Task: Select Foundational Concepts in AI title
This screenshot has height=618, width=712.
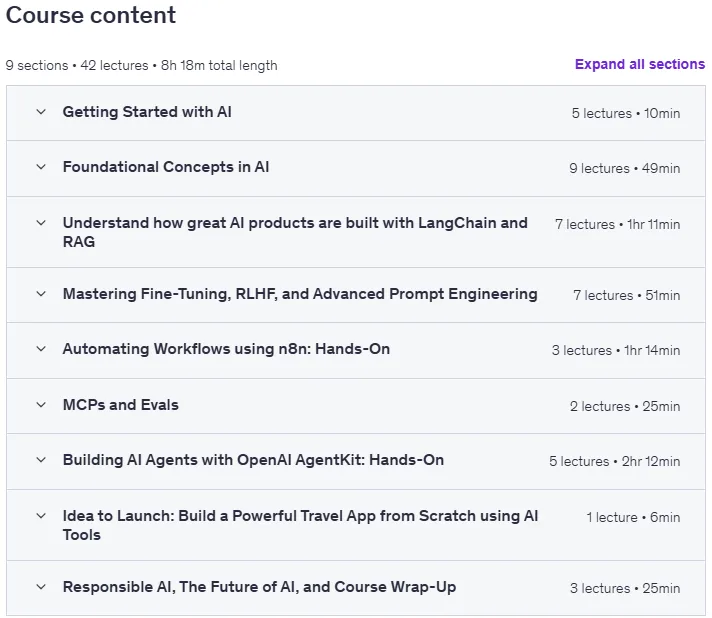Action: (x=166, y=167)
